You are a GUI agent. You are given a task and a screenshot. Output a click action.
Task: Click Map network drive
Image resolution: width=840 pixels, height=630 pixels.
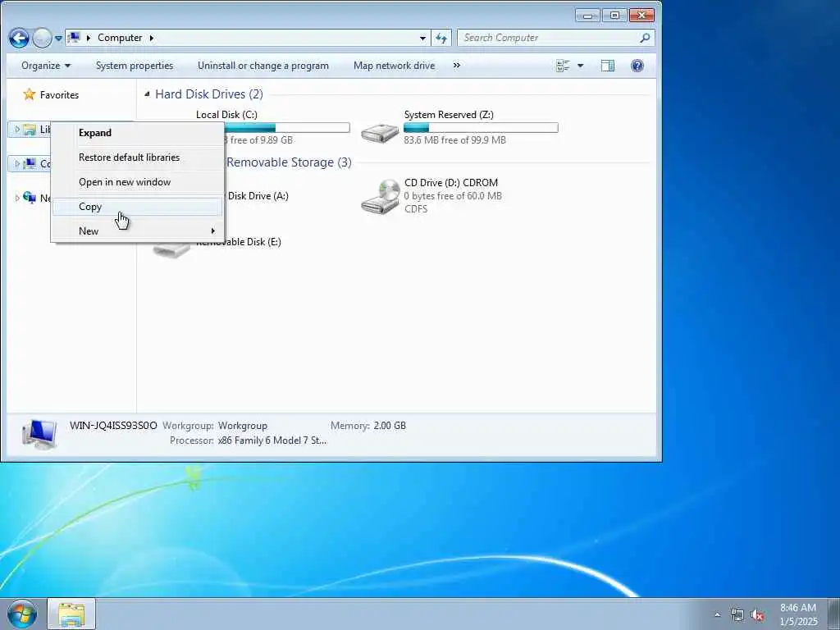click(395, 66)
